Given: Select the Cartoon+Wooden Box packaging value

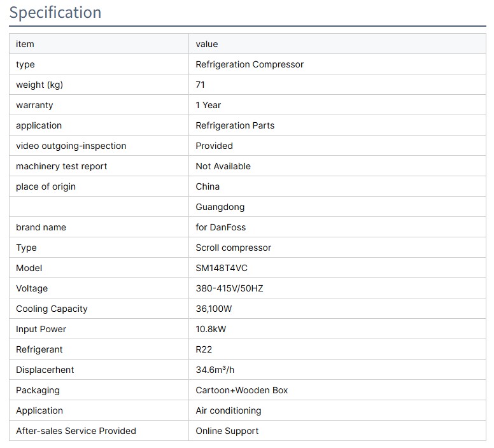Looking at the screenshot, I should coord(241,390).
